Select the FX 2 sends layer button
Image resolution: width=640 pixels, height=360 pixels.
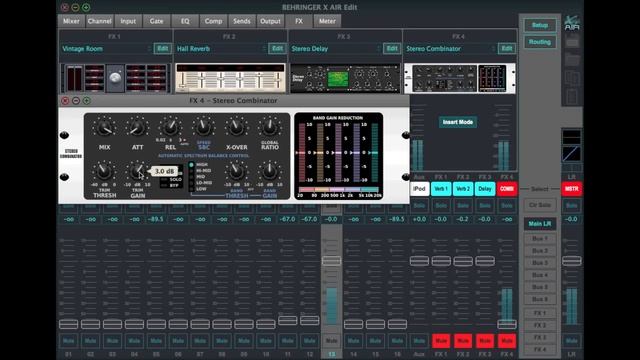[540, 325]
